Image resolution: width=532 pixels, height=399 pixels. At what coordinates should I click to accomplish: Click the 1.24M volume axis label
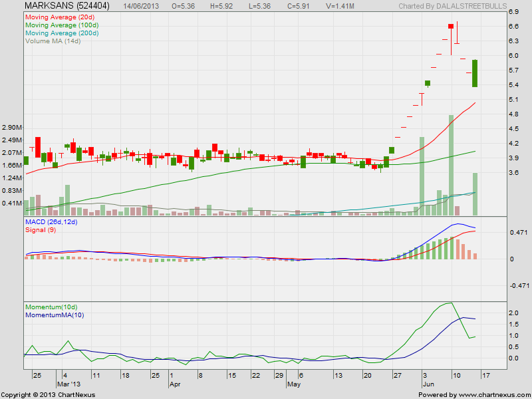pyautogui.click(x=12, y=178)
